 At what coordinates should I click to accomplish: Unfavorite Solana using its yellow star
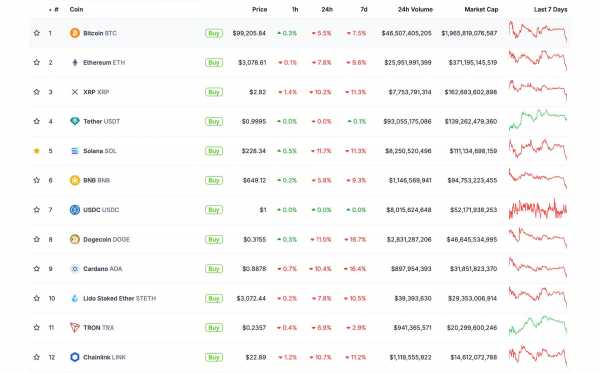click(x=37, y=151)
